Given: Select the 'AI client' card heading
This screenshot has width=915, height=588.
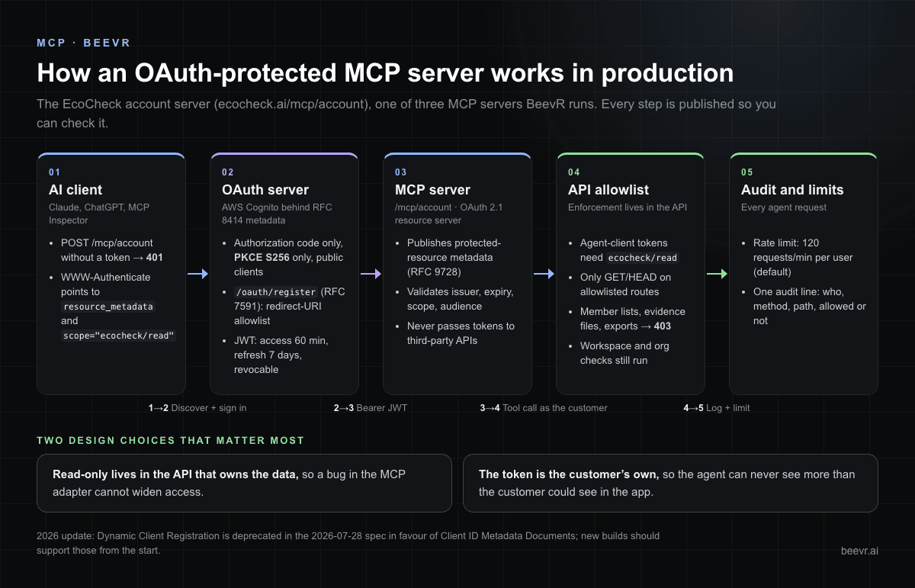Looking at the screenshot, I should click(75, 190).
